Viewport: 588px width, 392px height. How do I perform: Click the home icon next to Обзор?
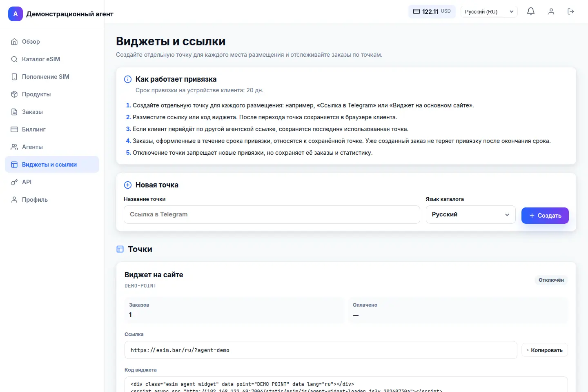point(14,42)
